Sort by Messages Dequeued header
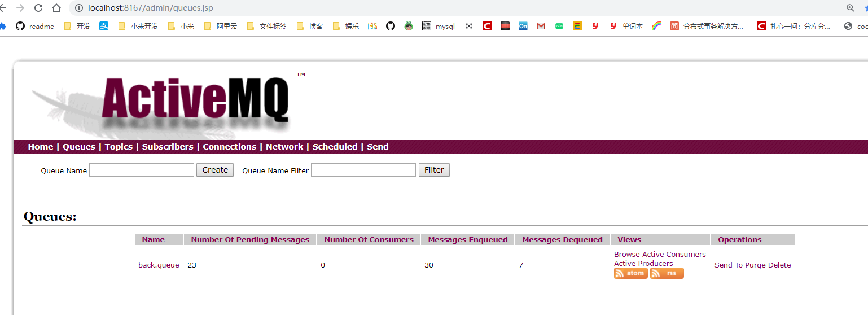868x315 pixels. tap(563, 239)
